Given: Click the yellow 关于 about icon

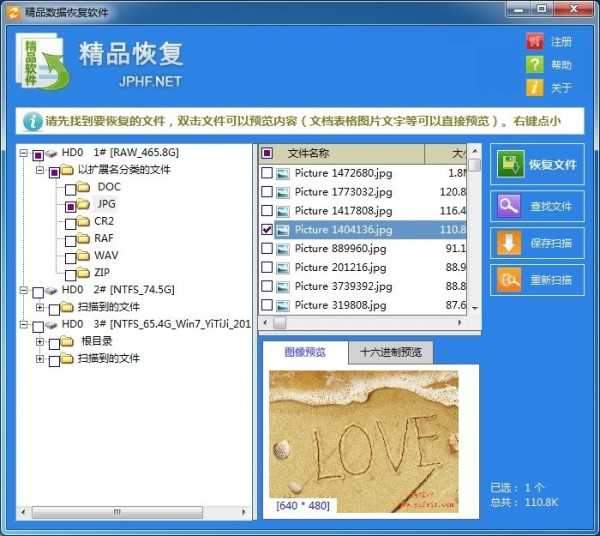Looking at the screenshot, I should (x=535, y=88).
